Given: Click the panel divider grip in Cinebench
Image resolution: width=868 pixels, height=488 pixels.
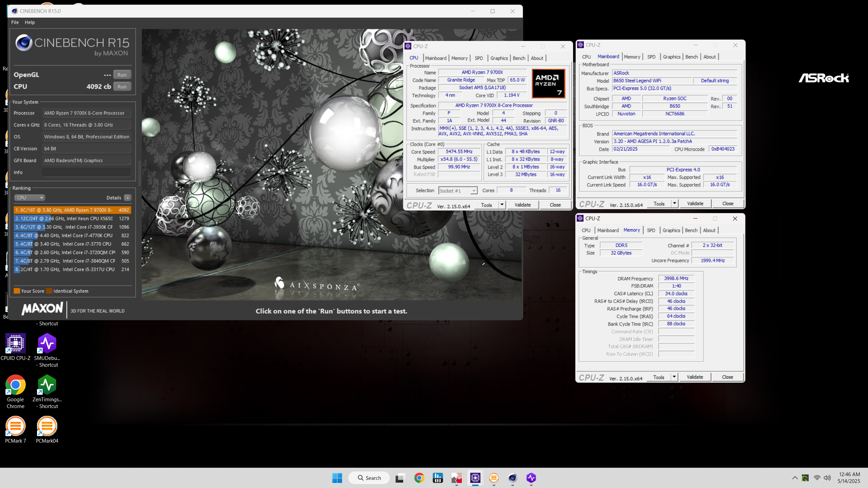Looking at the screenshot, I should [x=139, y=173].
